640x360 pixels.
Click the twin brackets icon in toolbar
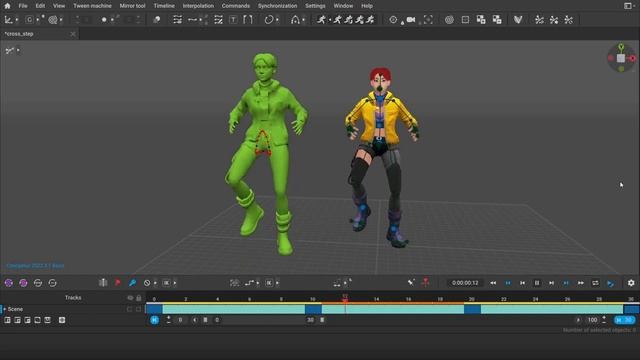248,20
